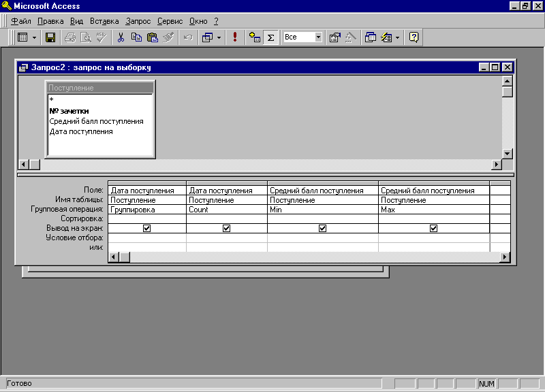Maximize the Запрос2 query window
Image resolution: width=545 pixels, height=392 pixels.
pyautogui.click(x=495, y=67)
